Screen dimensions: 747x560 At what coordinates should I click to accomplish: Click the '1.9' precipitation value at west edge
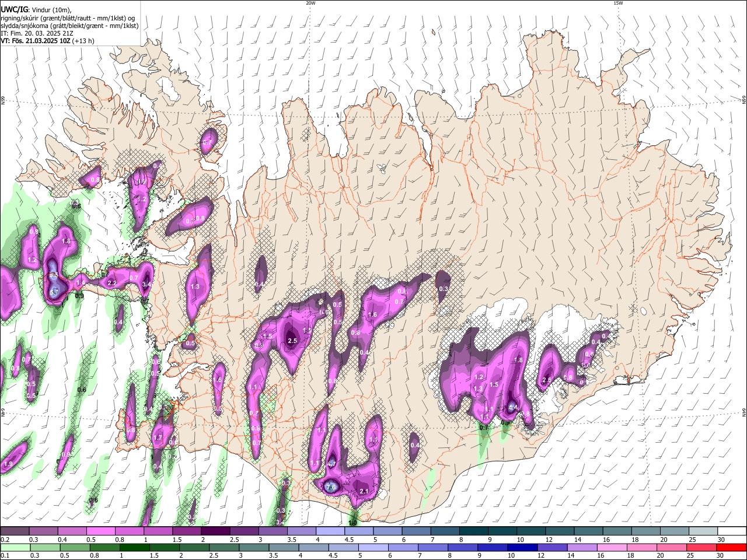pyautogui.click(x=8, y=464)
